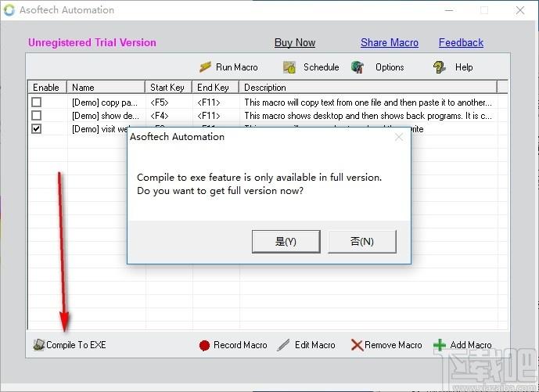The width and height of the screenshot is (539, 392).
Task: Enable the [Demo] copy pa... macro checkbox
Action: 37,102
